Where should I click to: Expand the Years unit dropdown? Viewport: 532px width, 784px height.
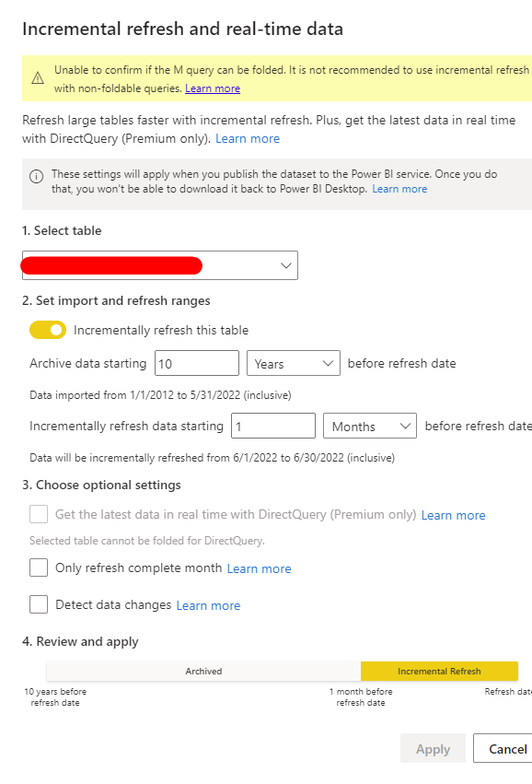(x=294, y=364)
